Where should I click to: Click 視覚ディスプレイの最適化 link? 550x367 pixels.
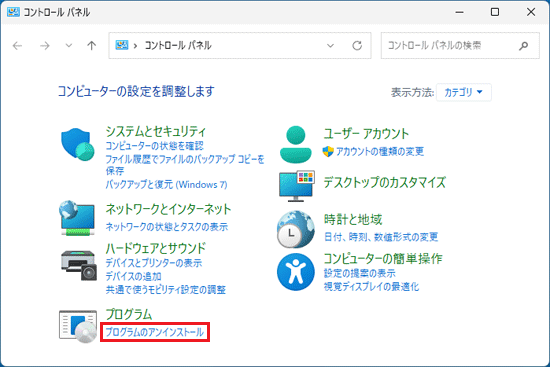point(371,286)
